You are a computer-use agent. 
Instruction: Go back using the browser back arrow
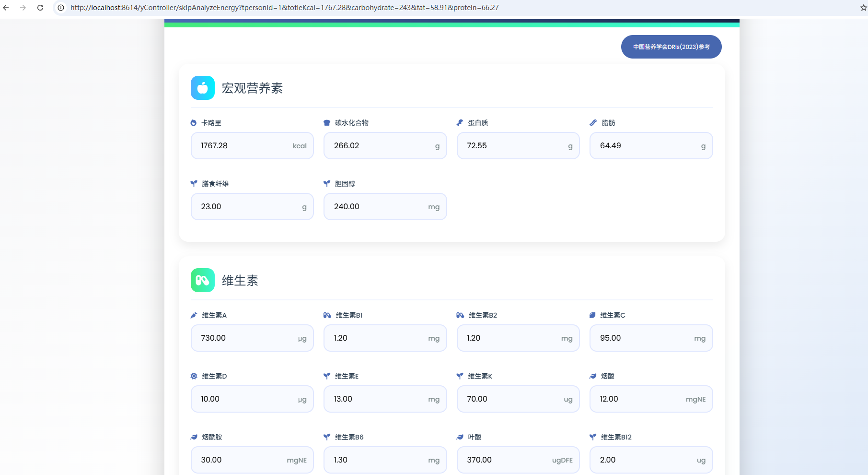point(6,8)
